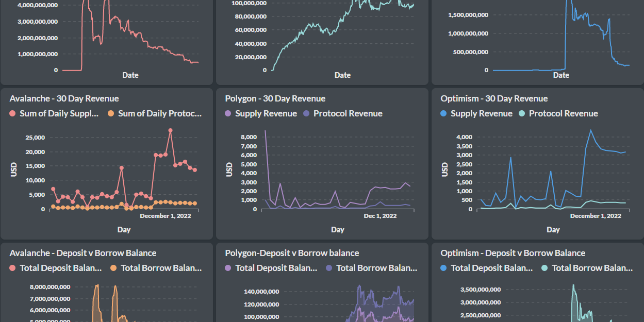Select Protocol Revenue legend in Polygon revenue chart
This screenshot has width=644, height=322.
348,113
